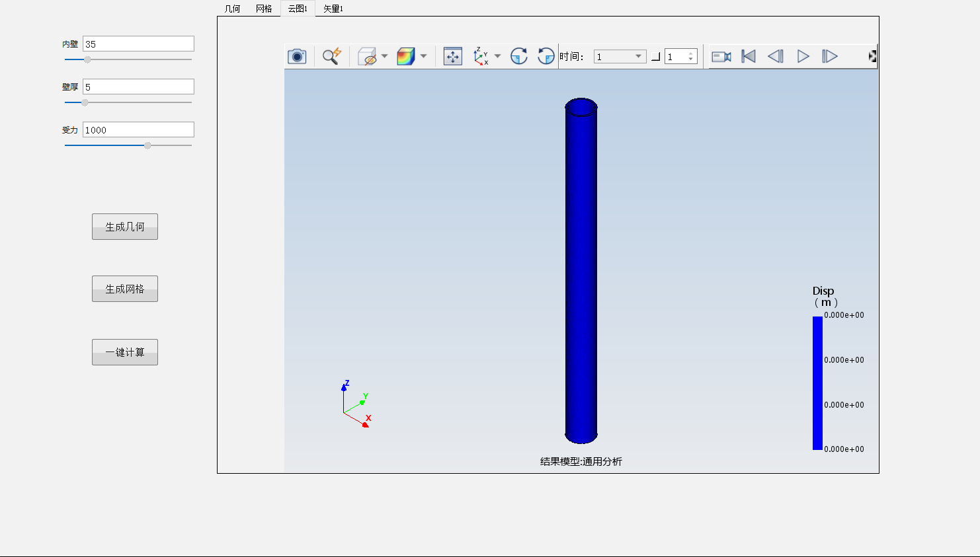Click the 生成几何 button
This screenshot has height=557, width=980.
[x=125, y=227]
